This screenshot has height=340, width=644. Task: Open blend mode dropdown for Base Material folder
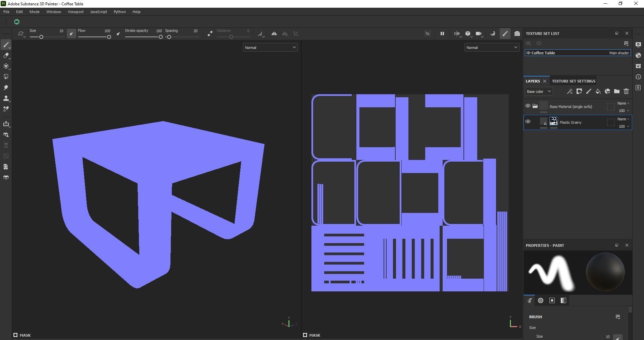tap(623, 103)
